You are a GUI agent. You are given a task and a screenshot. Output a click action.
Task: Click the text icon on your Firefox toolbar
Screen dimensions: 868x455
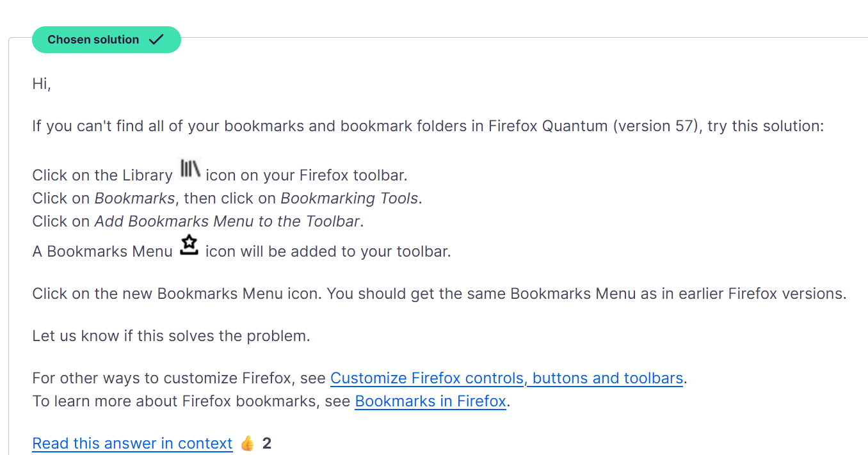[x=307, y=175]
